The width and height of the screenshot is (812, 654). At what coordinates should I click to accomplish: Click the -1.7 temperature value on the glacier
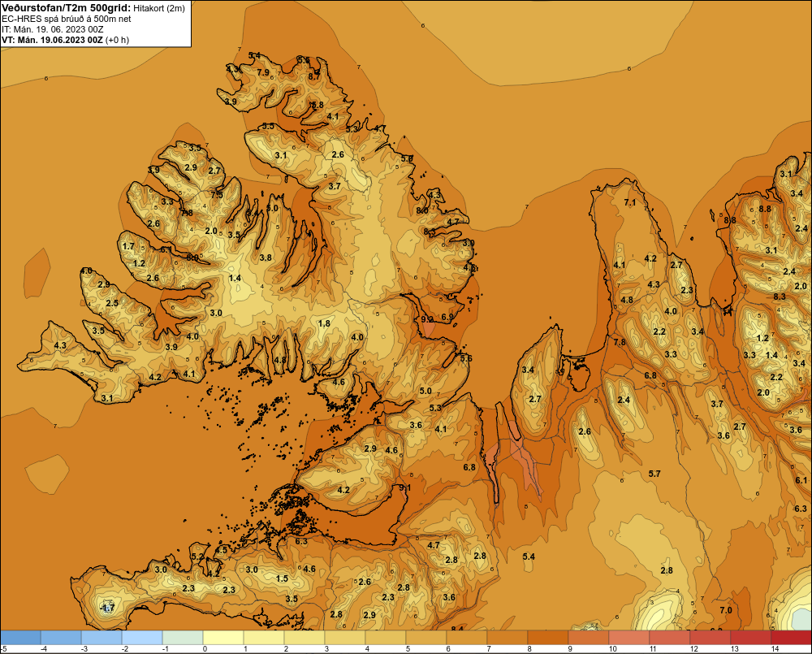pos(106,608)
